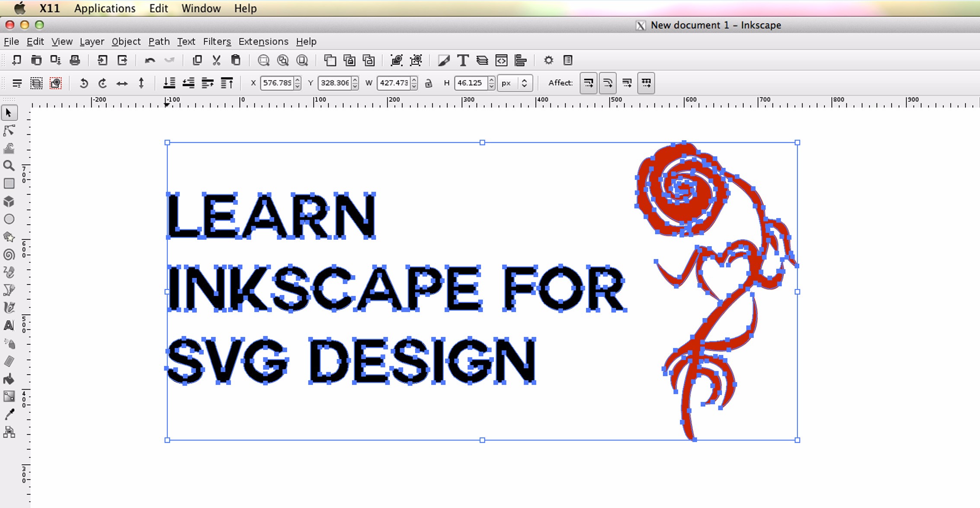
Task: Open the XML editor
Action: click(502, 60)
